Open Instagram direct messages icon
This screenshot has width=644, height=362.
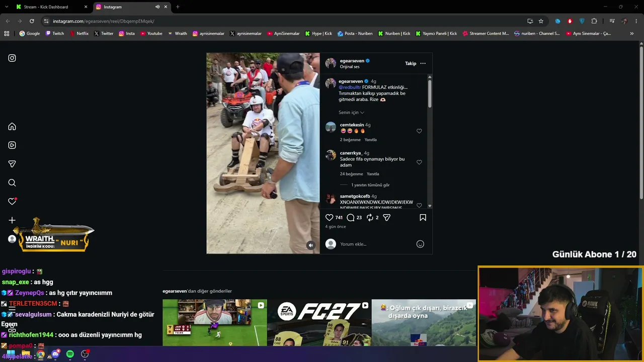point(12,164)
